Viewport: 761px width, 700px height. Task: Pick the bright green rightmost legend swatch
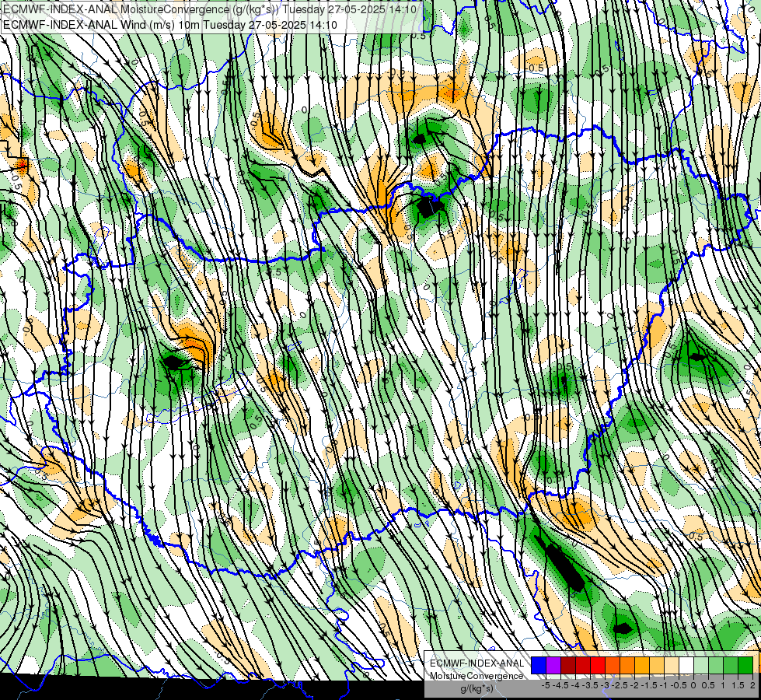click(745, 665)
